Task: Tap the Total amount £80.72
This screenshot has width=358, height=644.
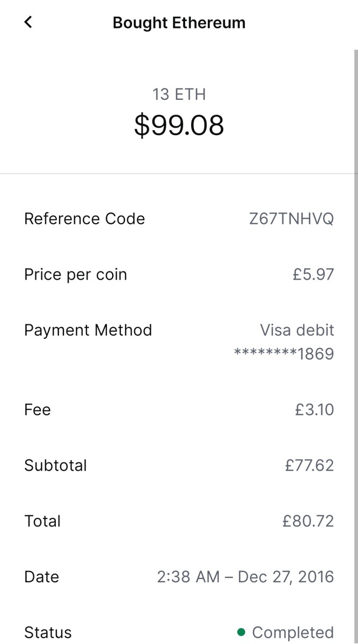Action: [x=308, y=521]
